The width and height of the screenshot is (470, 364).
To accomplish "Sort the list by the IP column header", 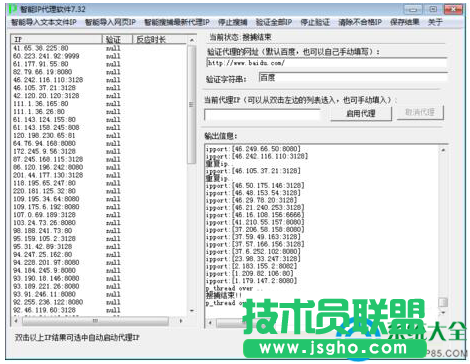I will 57,39.
